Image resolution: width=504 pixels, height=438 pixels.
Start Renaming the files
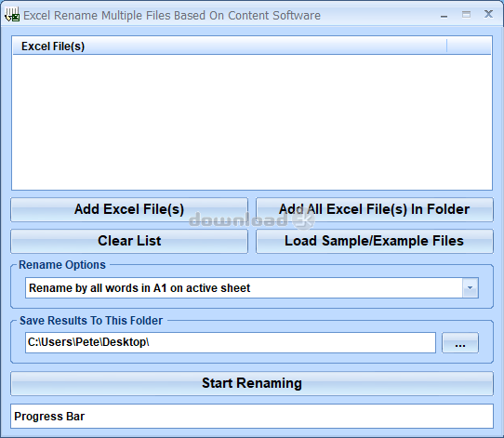coord(252,383)
